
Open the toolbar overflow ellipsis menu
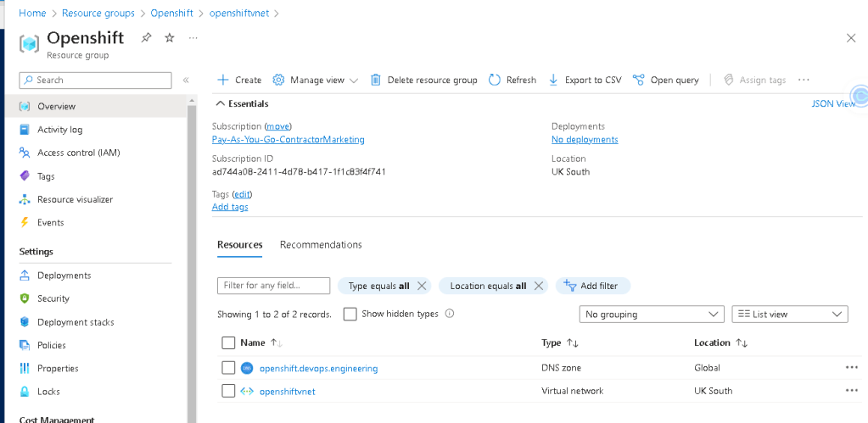point(804,81)
